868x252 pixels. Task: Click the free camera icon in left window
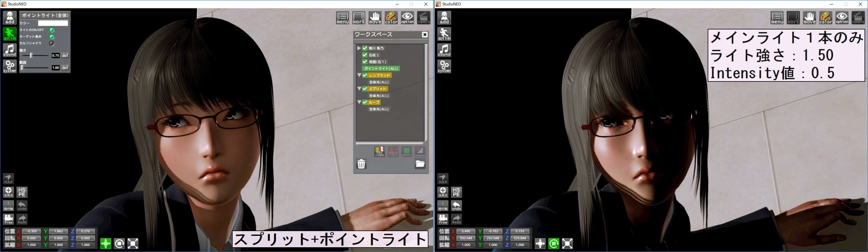pos(9,219)
